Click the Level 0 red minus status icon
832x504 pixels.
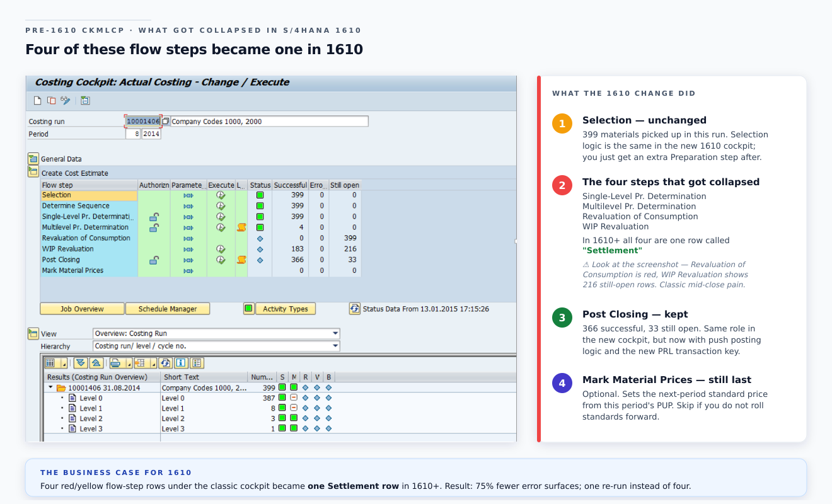coord(294,398)
